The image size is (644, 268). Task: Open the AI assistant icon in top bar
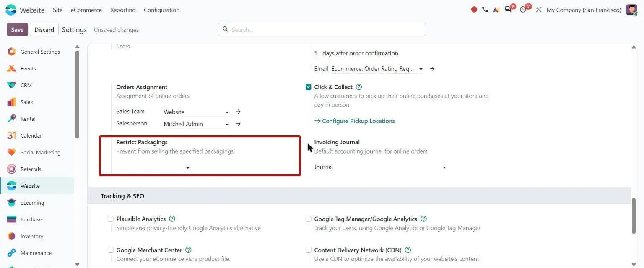[496, 10]
